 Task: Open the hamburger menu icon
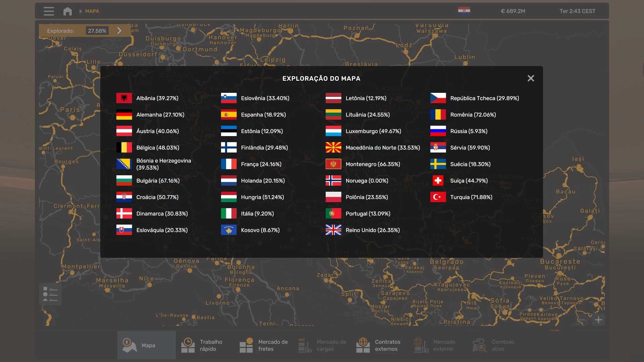(49, 11)
